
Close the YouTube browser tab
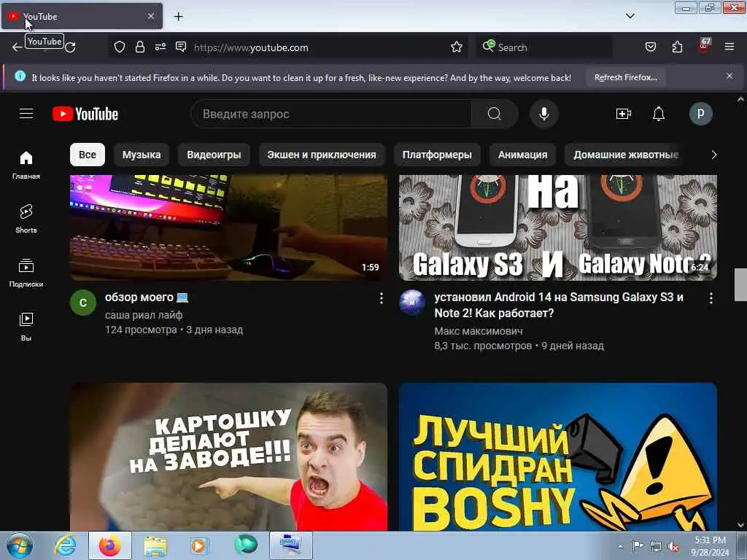click(150, 16)
